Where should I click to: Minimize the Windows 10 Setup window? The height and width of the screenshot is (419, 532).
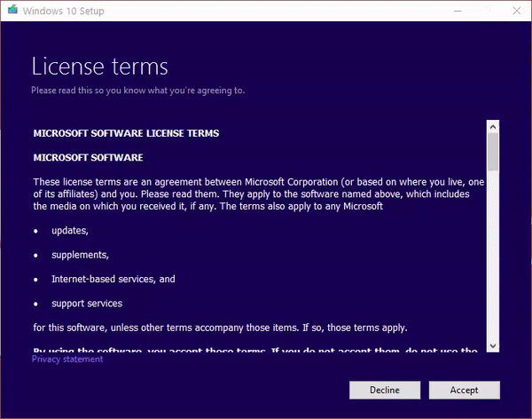[458, 11]
